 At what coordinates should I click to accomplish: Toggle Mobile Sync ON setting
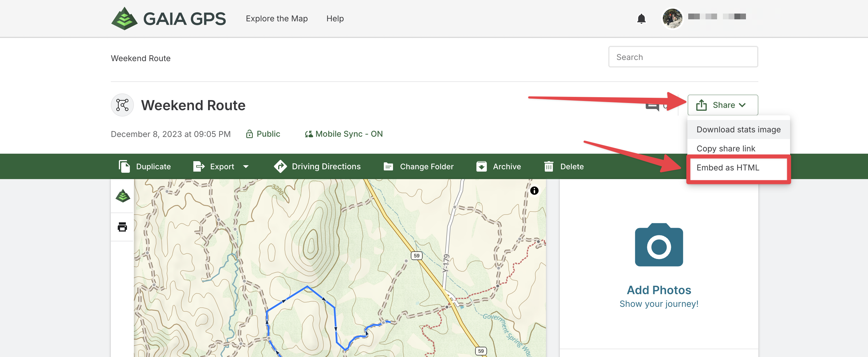coord(344,134)
